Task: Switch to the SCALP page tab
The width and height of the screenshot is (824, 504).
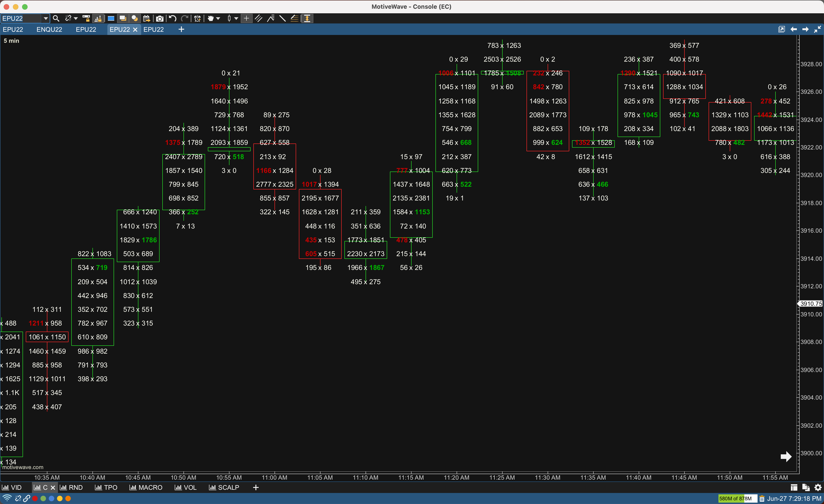Action: 224,488
